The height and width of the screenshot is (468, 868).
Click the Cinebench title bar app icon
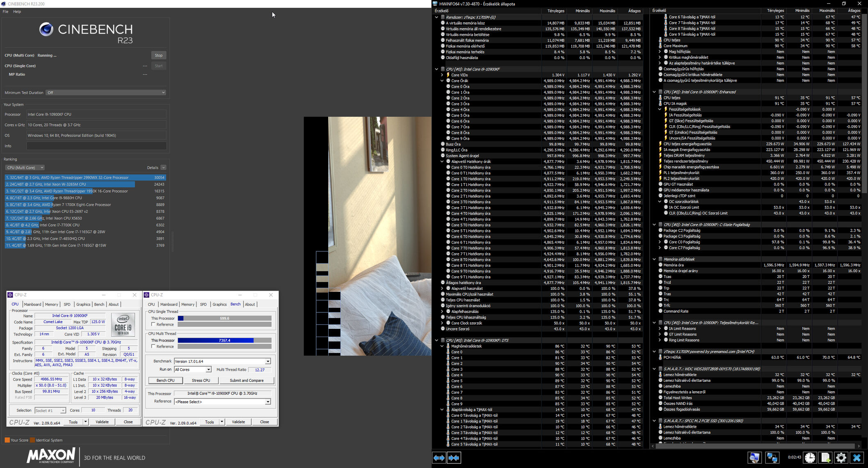pos(4,4)
